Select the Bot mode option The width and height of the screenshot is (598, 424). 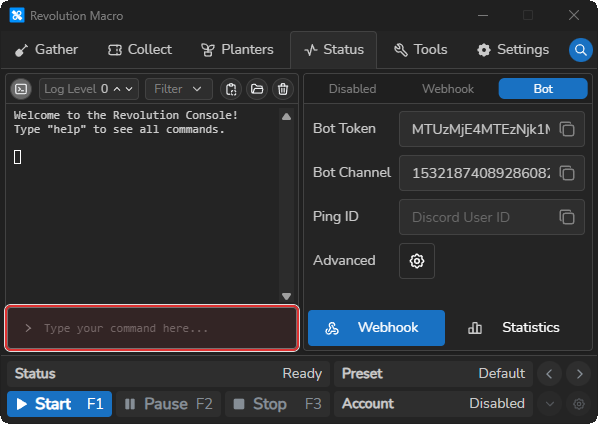(543, 89)
